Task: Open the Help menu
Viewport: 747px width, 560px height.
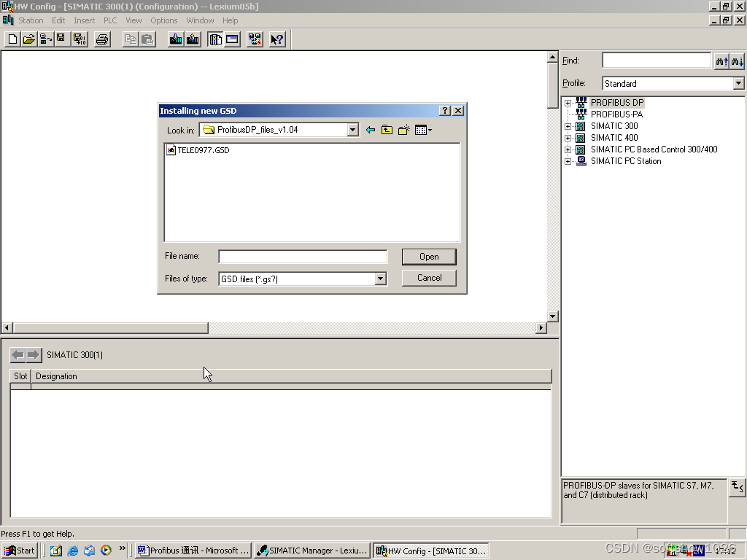Action: click(x=230, y=20)
